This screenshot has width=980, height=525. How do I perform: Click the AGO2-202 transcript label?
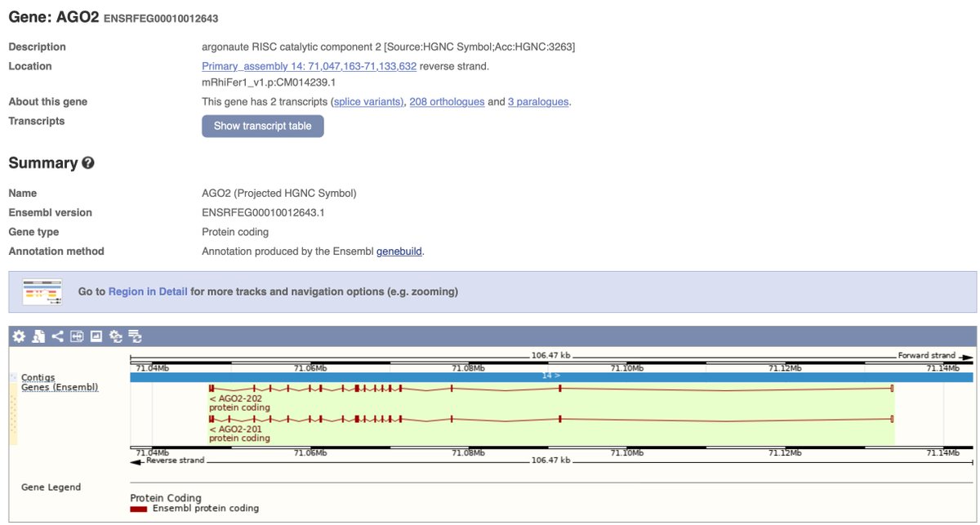click(x=235, y=398)
